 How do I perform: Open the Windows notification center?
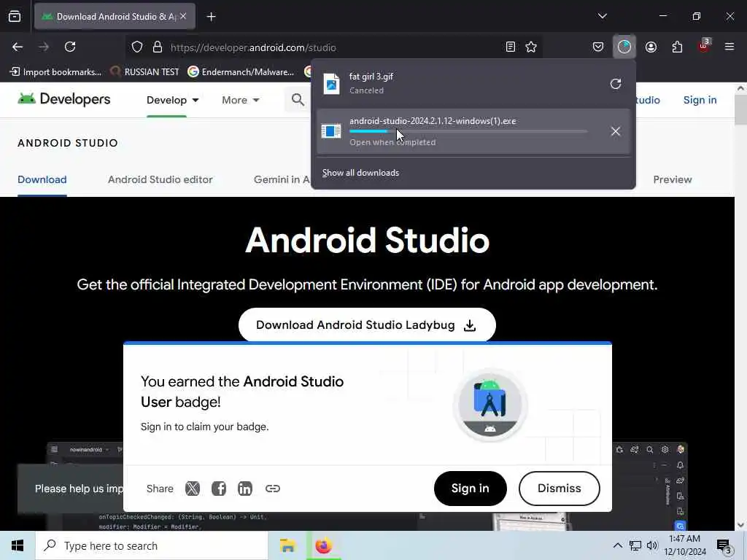(724, 546)
